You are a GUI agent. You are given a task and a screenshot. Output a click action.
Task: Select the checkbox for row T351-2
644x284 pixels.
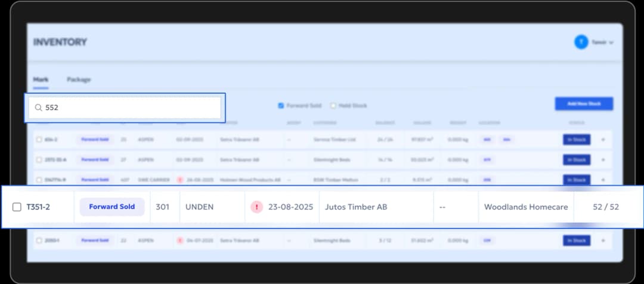17,207
